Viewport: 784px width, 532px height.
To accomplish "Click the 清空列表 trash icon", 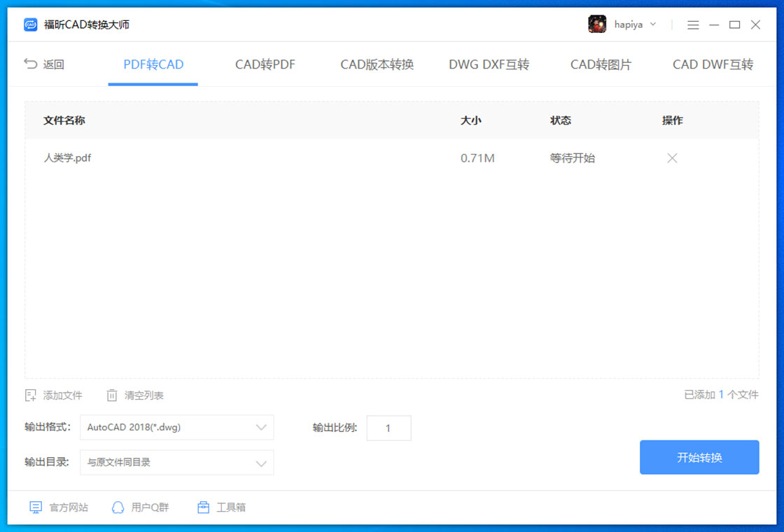I will pos(112,395).
